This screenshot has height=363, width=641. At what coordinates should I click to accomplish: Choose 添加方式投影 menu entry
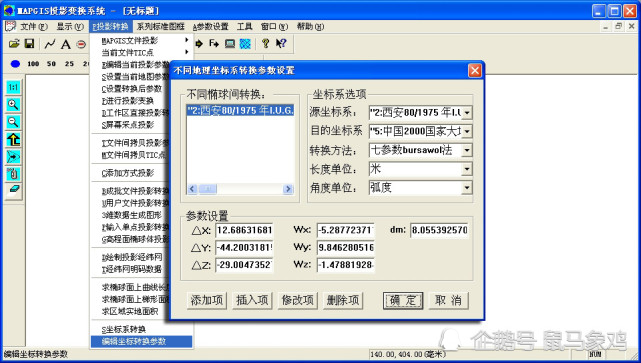coord(128,173)
